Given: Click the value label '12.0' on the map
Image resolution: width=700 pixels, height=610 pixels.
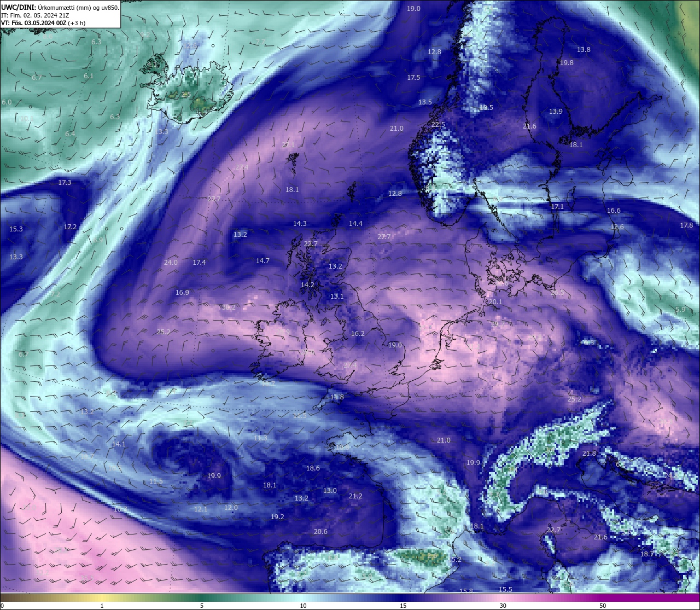Looking at the screenshot, I should [231, 508].
